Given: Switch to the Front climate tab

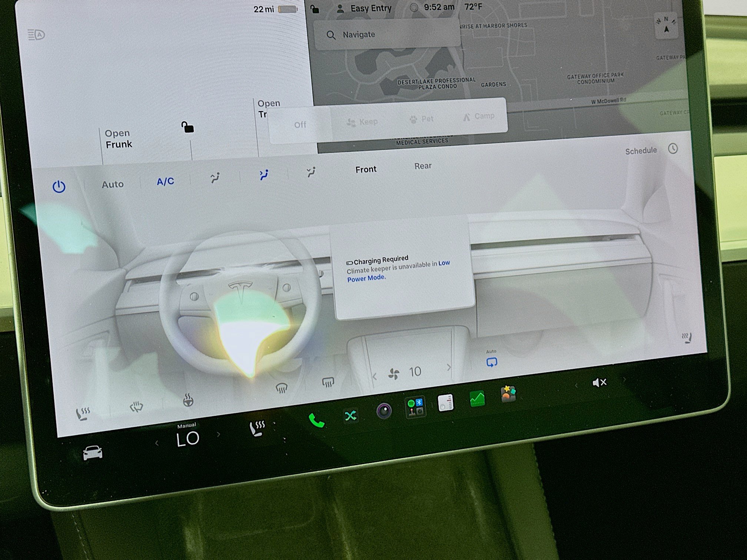Looking at the screenshot, I should pos(366,169).
